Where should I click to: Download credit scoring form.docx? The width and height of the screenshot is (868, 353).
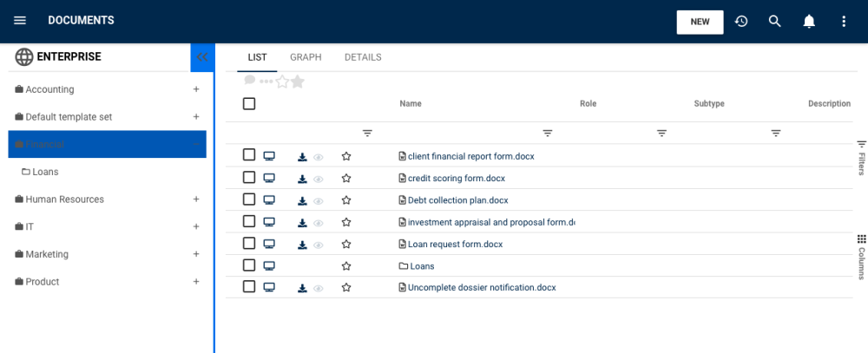302,179
